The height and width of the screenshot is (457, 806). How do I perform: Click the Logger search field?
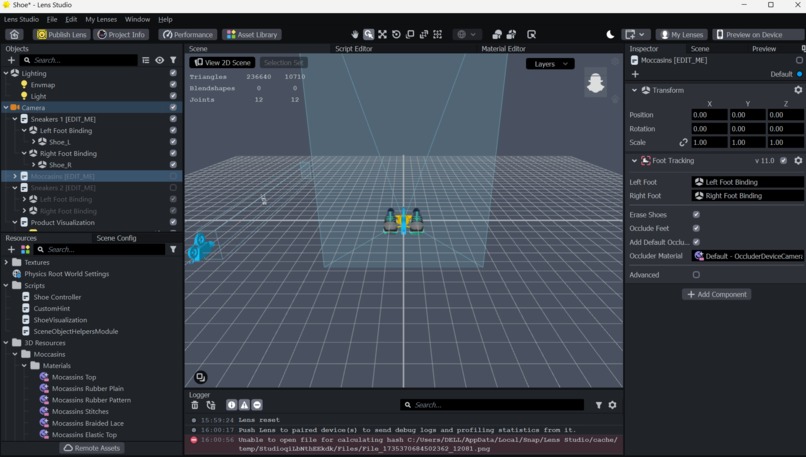click(x=492, y=405)
